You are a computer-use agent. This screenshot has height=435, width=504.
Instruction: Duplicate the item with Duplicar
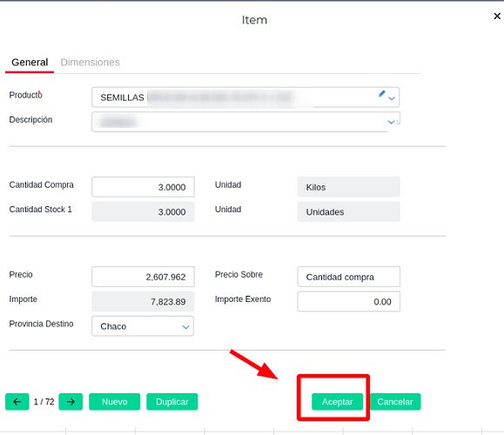(x=172, y=402)
